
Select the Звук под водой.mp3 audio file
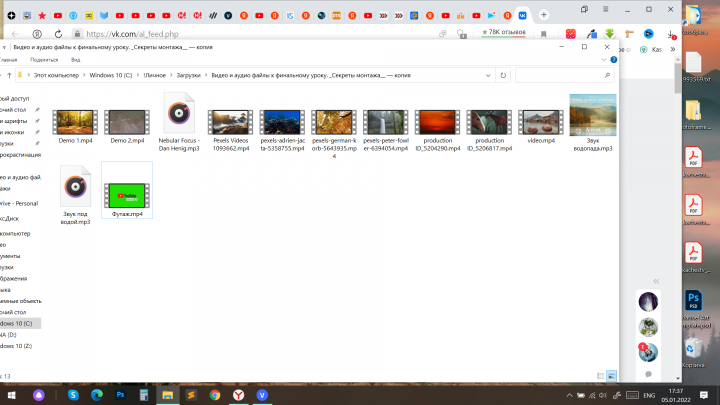75,196
